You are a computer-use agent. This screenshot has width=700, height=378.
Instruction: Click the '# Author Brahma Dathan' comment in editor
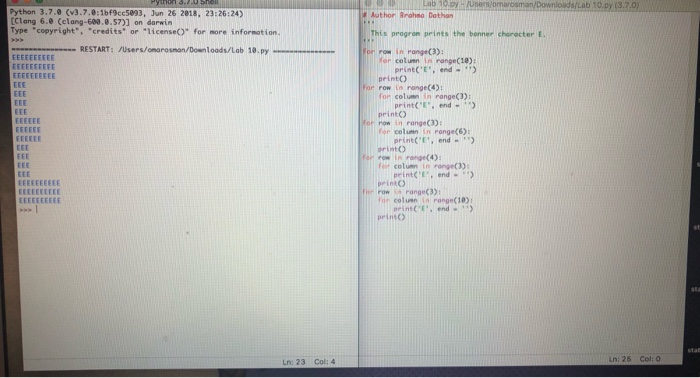tap(408, 15)
